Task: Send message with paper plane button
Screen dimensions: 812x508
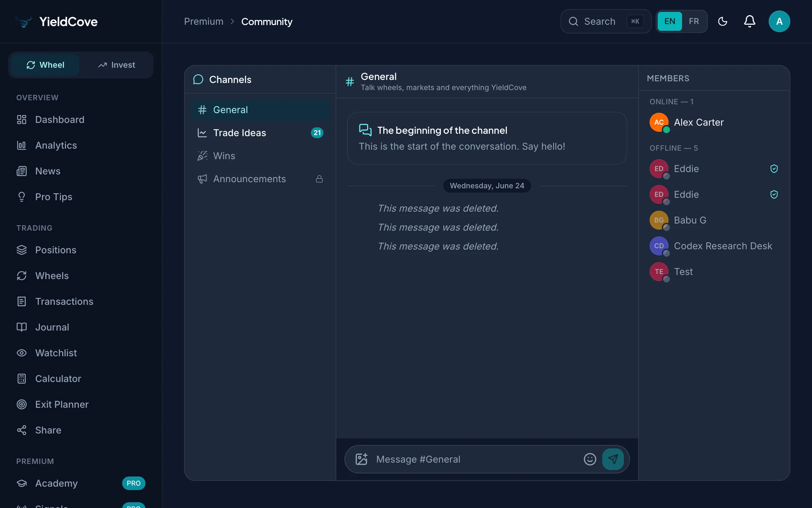Action: 613,459
